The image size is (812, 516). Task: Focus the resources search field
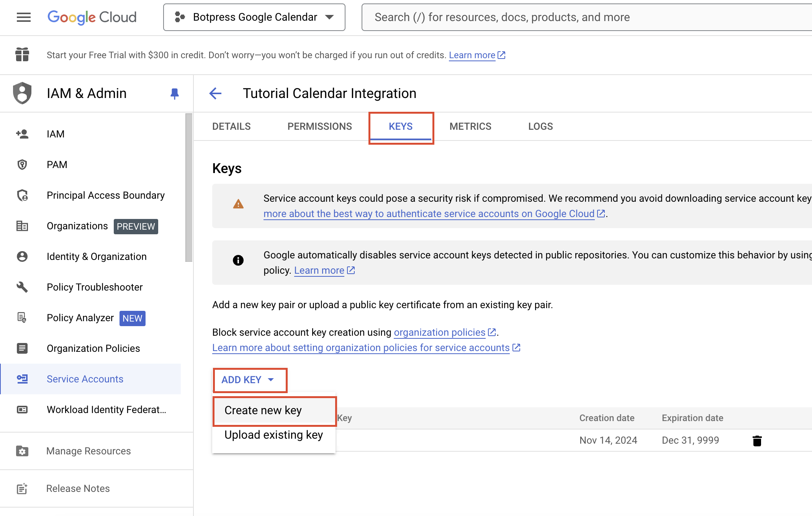point(575,17)
